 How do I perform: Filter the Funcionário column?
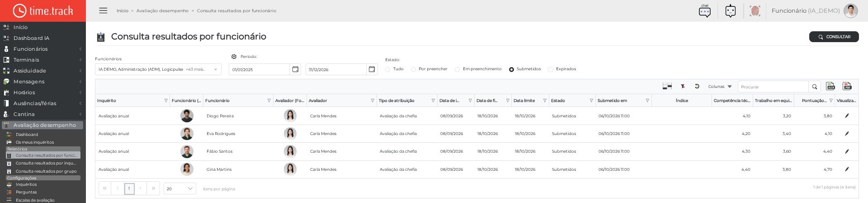(x=269, y=101)
